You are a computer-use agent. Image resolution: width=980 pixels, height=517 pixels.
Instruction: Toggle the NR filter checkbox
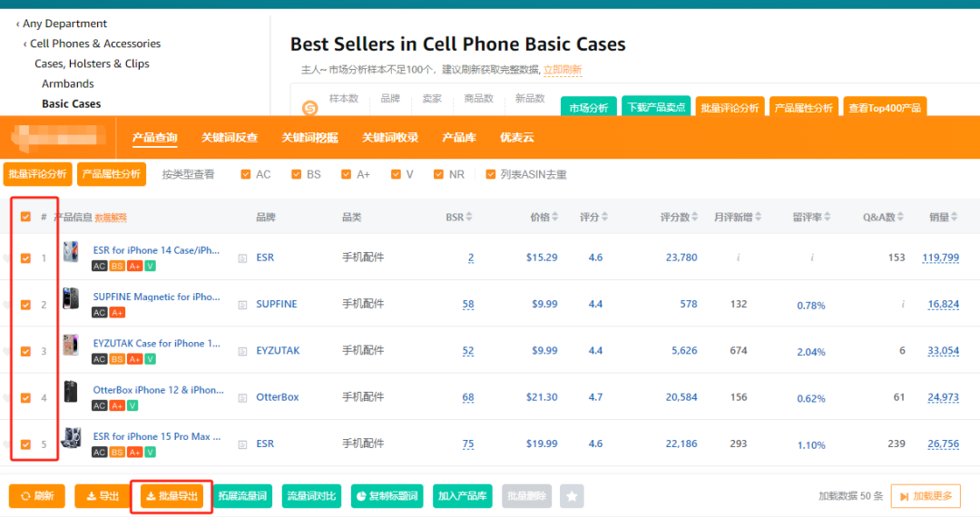point(438,174)
